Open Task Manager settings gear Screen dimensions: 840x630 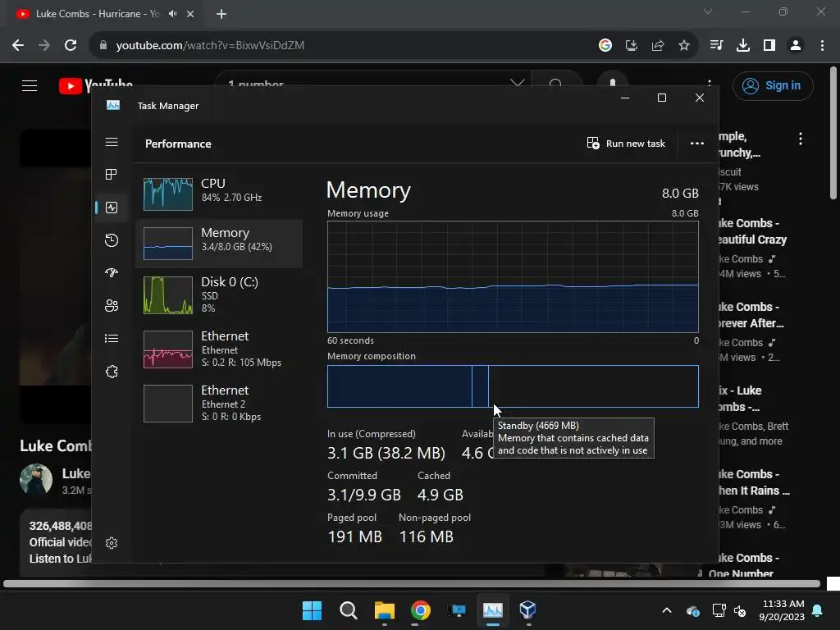click(112, 543)
